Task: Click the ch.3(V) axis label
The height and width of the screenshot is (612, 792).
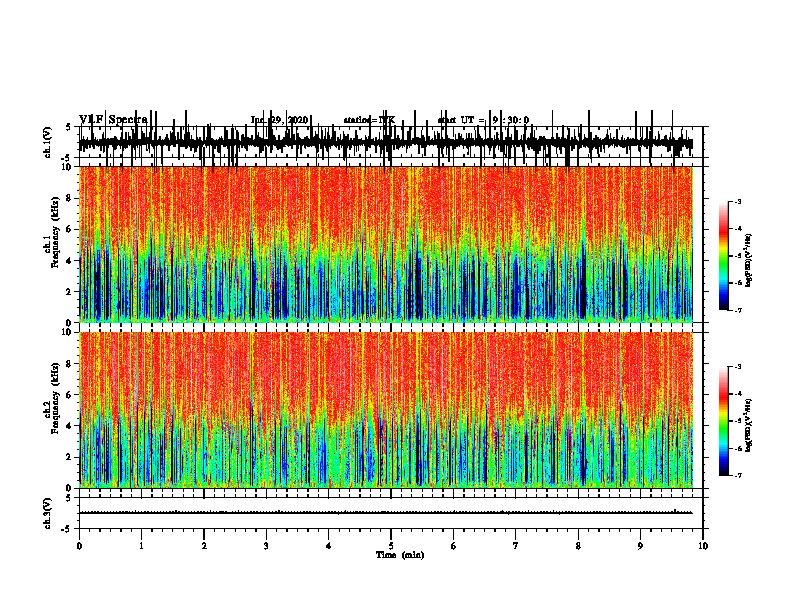Action: 47,513
